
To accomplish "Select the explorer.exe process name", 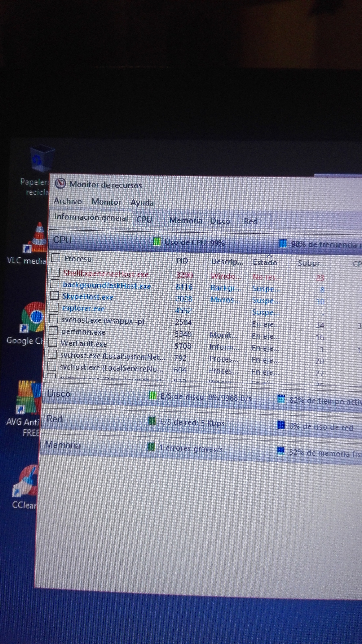I will [x=83, y=309].
